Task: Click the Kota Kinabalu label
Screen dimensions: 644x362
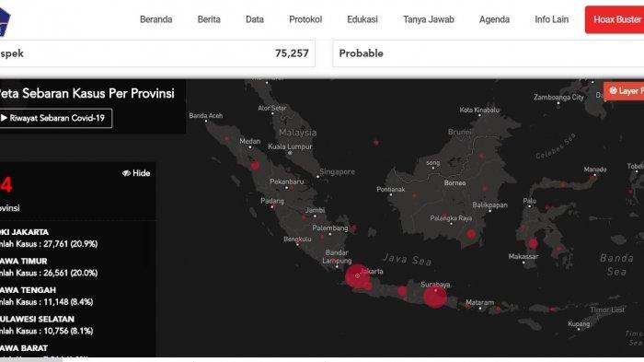Action: (x=479, y=110)
